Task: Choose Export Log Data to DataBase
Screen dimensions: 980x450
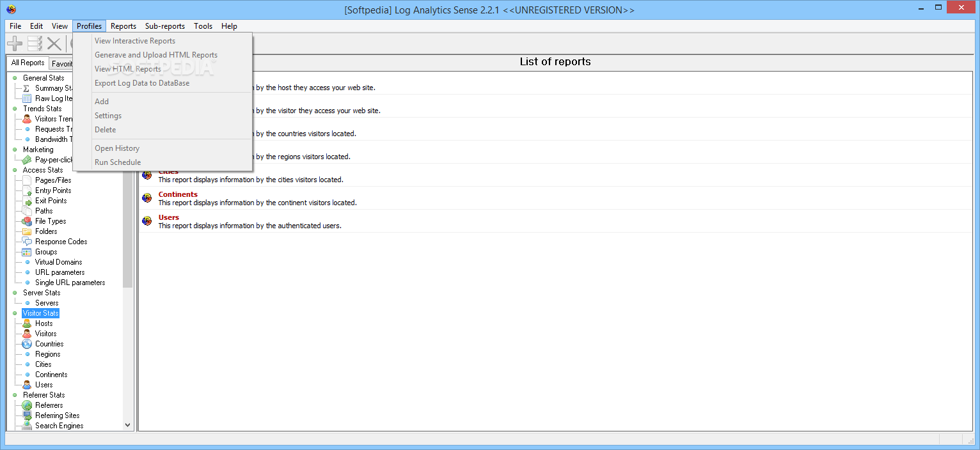Action: pos(163,83)
